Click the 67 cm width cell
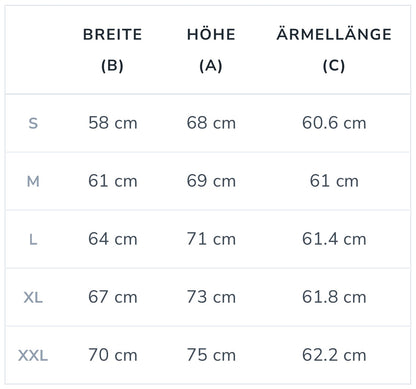Image resolution: width=416 pixels, height=389 pixels. pos(113,297)
